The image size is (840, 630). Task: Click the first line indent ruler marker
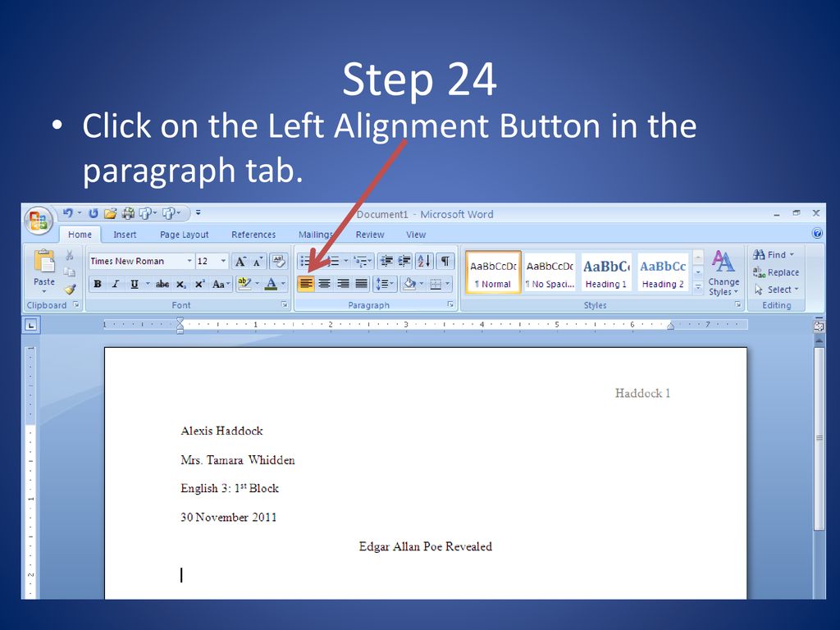[x=180, y=321]
